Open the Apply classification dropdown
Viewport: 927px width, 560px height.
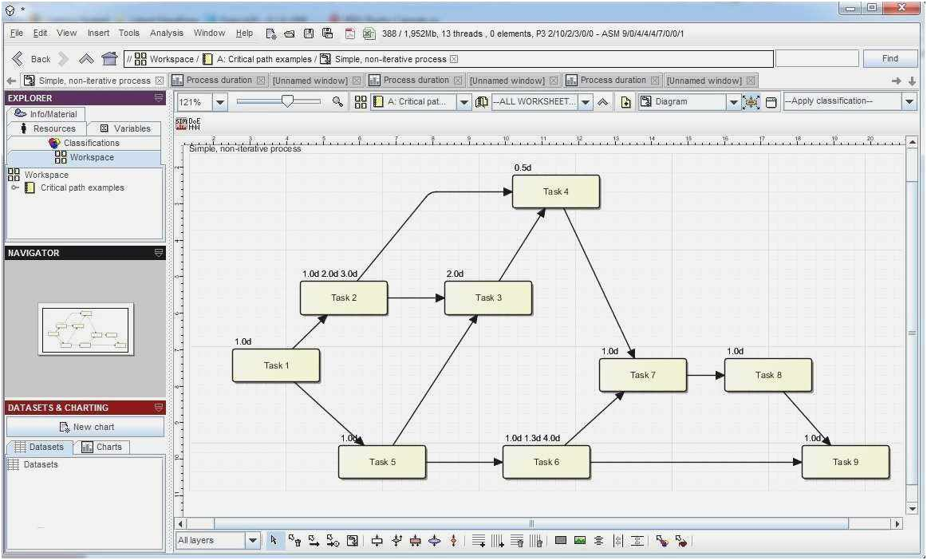pos(910,101)
